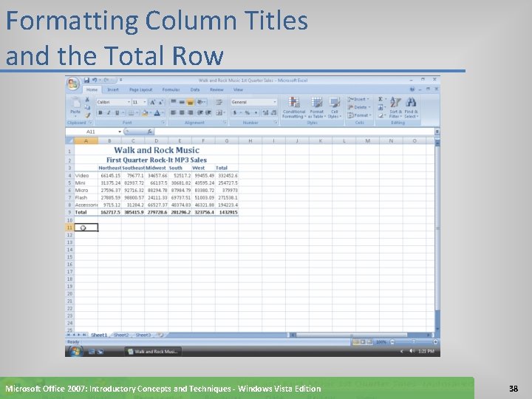Open Conditional Formatting dropdown

pos(294,108)
